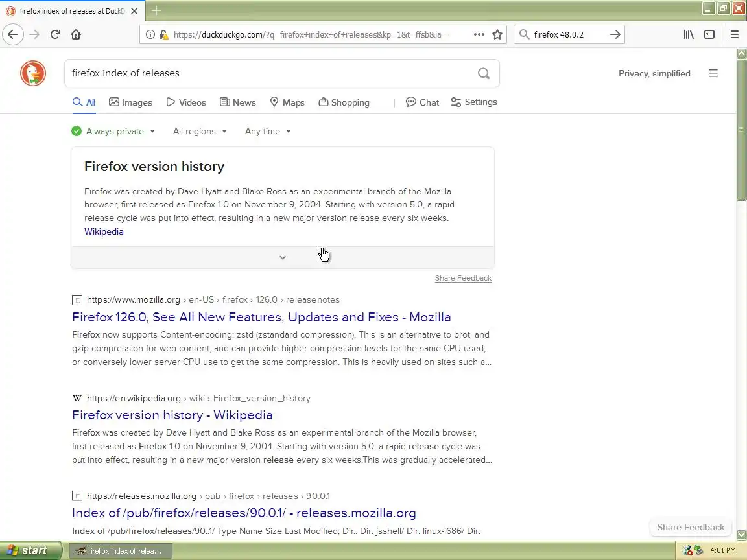Click the forward navigation arrow

click(34, 34)
